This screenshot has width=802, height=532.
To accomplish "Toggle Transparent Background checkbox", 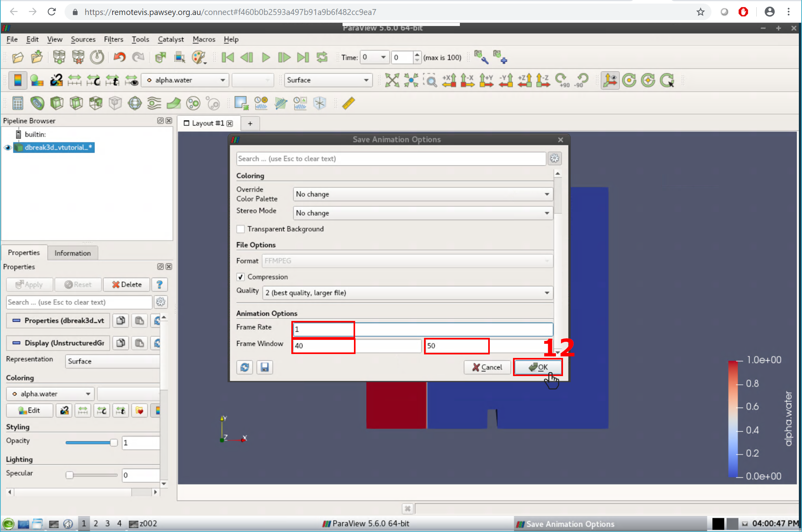I will [241, 229].
